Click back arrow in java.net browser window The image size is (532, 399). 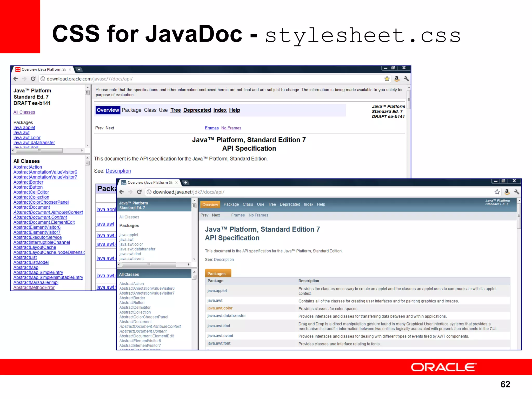pos(122,192)
